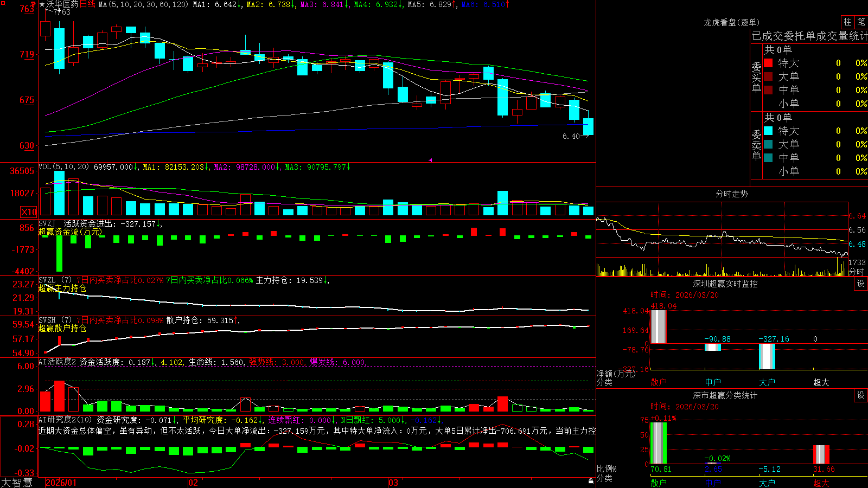Click the red 特大 buy-order color swatch
Viewport: 868px width, 488px height.
click(x=768, y=63)
